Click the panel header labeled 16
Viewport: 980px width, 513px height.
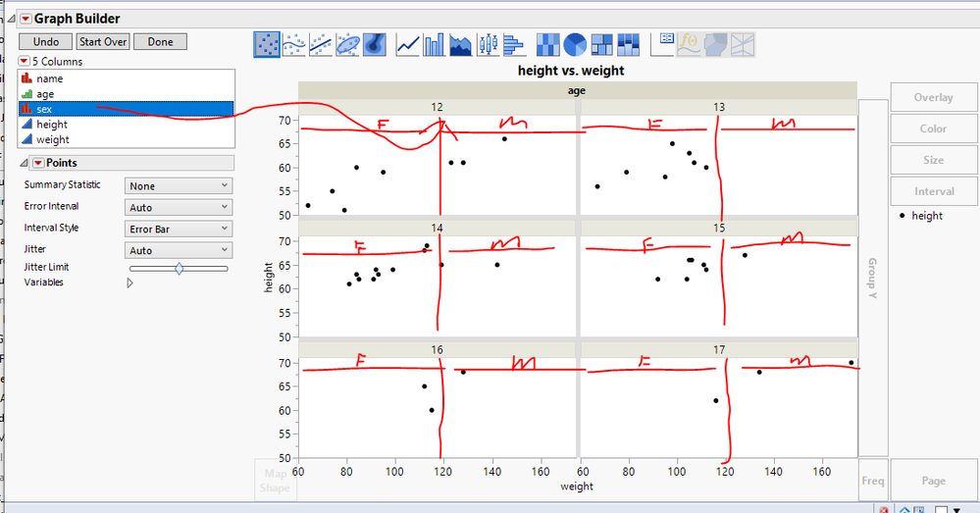(x=437, y=350)
